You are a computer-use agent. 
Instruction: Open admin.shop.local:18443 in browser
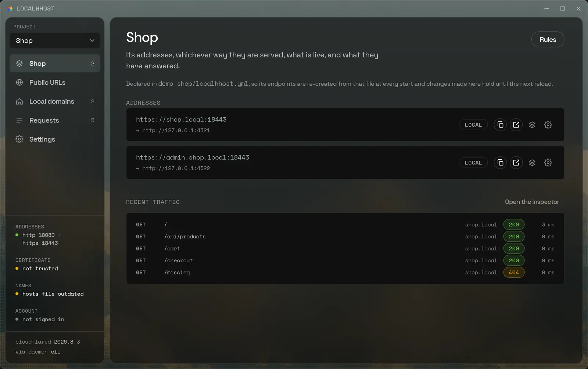pyautogui.click(x=516, y=163)
